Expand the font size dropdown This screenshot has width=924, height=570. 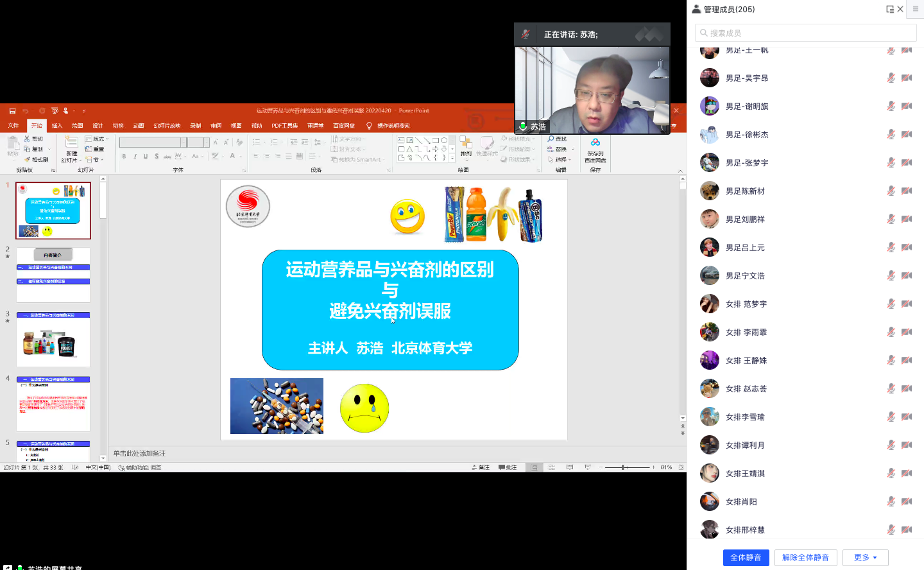pyautogui.click(x=207, y=142)
